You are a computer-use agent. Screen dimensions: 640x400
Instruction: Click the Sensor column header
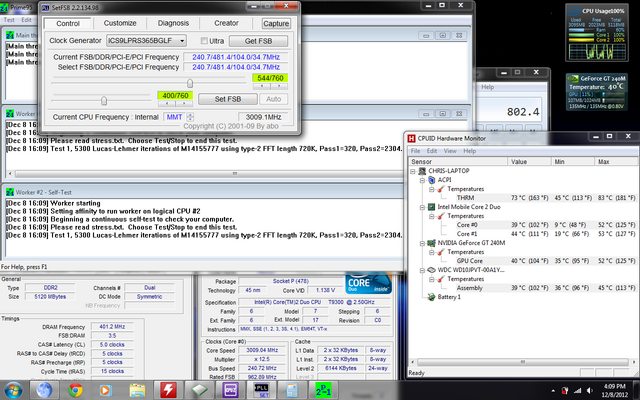(x=458, y=162)
